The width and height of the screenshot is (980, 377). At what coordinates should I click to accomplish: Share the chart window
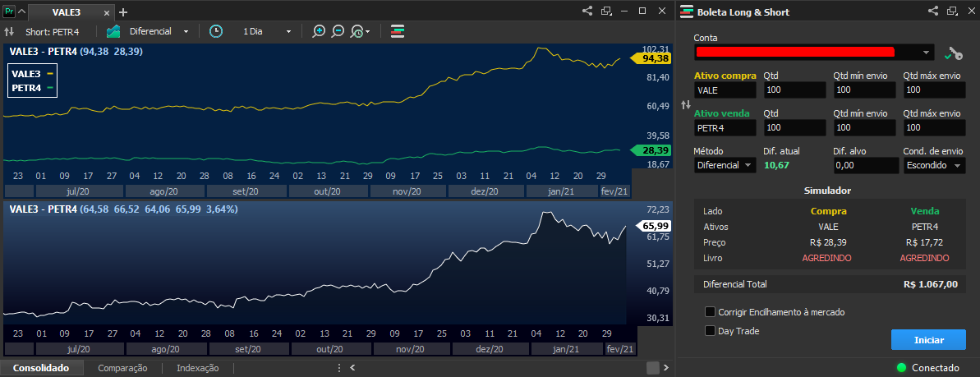coord(587,11)
